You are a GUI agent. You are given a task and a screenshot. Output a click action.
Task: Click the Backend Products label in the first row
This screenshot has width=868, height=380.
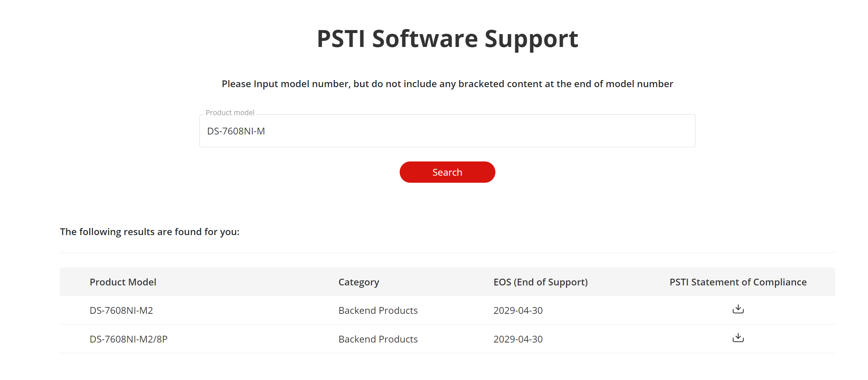click(x=377, y=310)
